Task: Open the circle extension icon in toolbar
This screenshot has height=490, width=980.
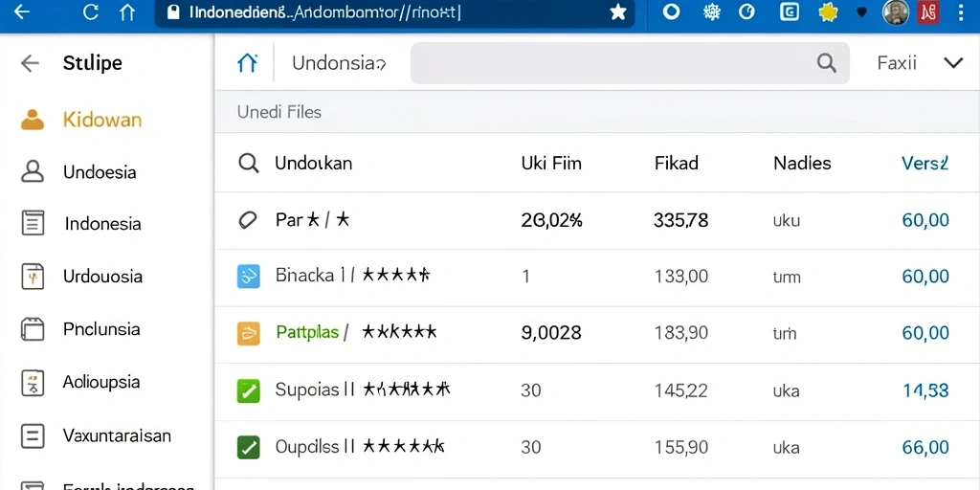Action: tap(671, 12)
